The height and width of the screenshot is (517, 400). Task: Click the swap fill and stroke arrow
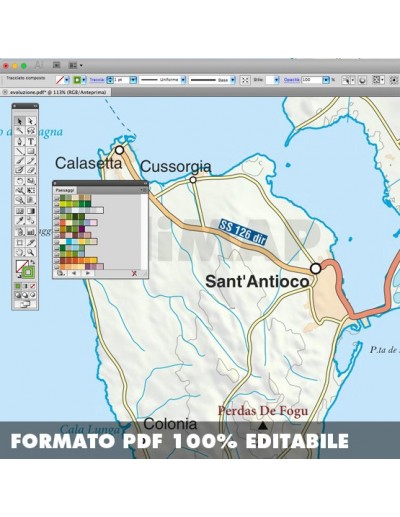33,262
